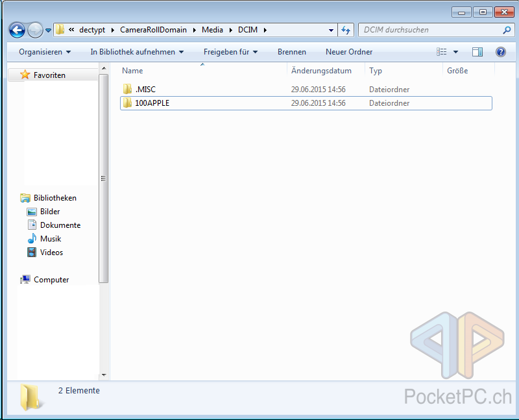The image size is (519, 420).
Task: Open the Organisieren menu
Action: pos(45,52)
